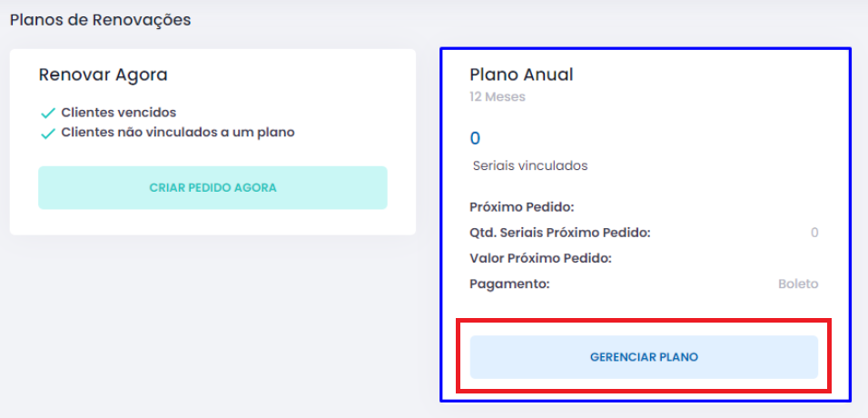Click the Qtd. Seriais Próximo Pedido label
Screen dimensions: 868x418
(x=560, y=233)
